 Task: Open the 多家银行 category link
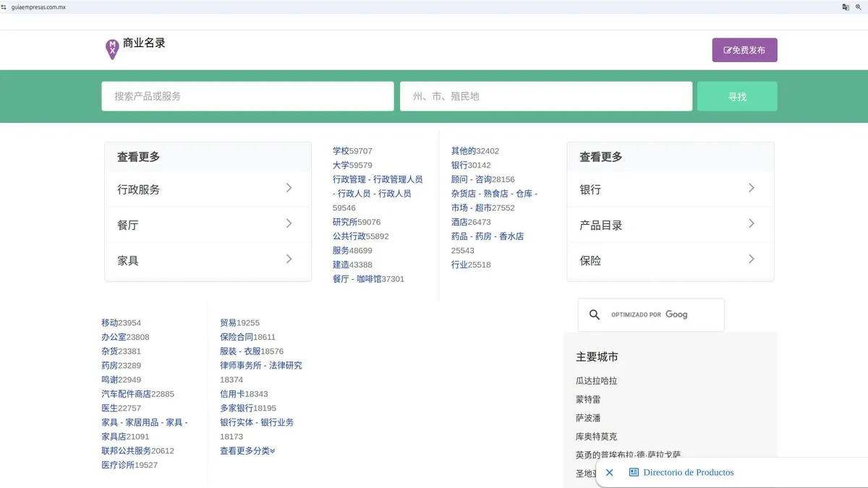tap(237, 408)
